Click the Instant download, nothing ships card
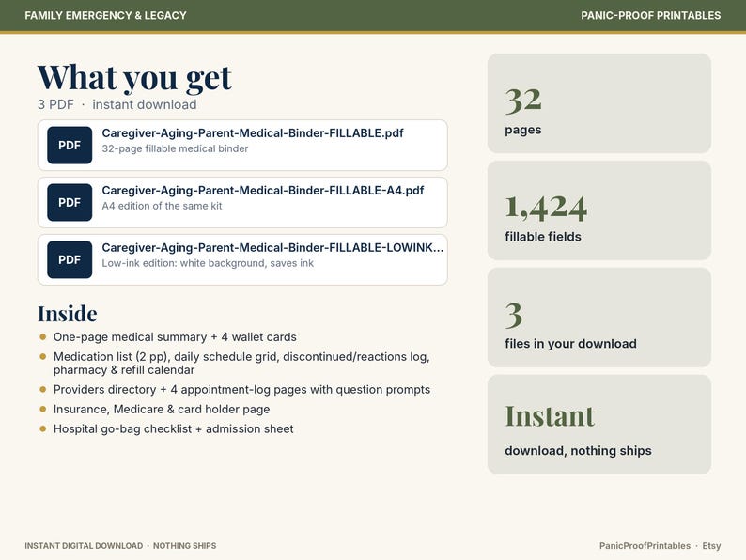 (x=599, y=425)
